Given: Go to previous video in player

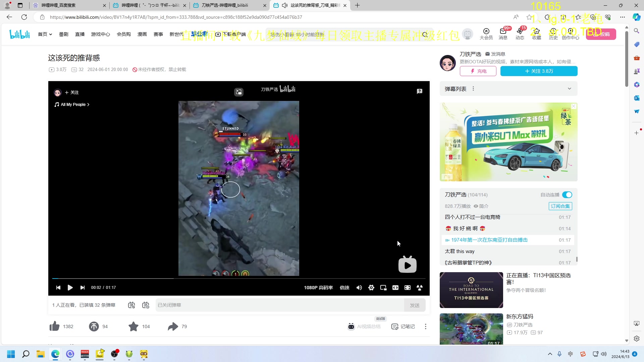Looking at the screenshot, I should coord(58,288).
